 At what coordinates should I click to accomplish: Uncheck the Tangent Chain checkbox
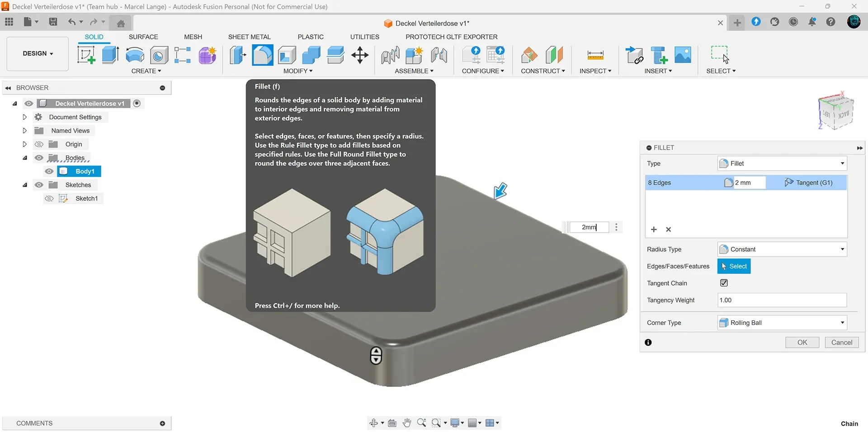coord(724,283)
